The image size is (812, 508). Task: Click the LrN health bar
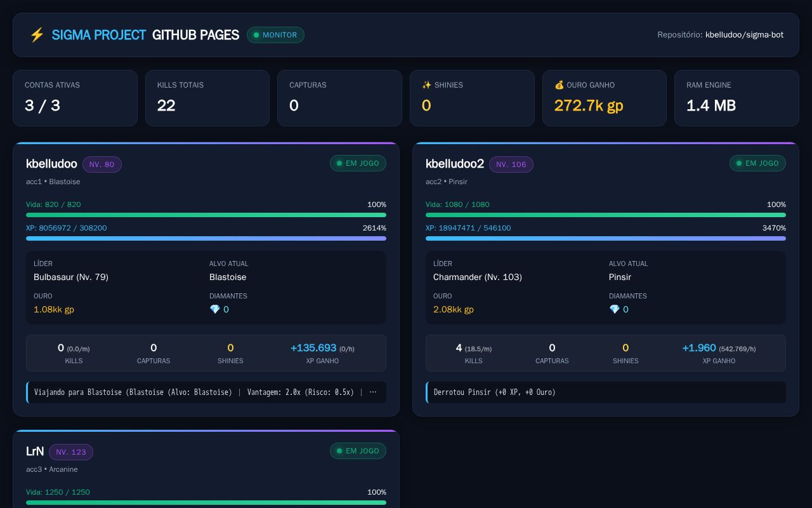206,503
